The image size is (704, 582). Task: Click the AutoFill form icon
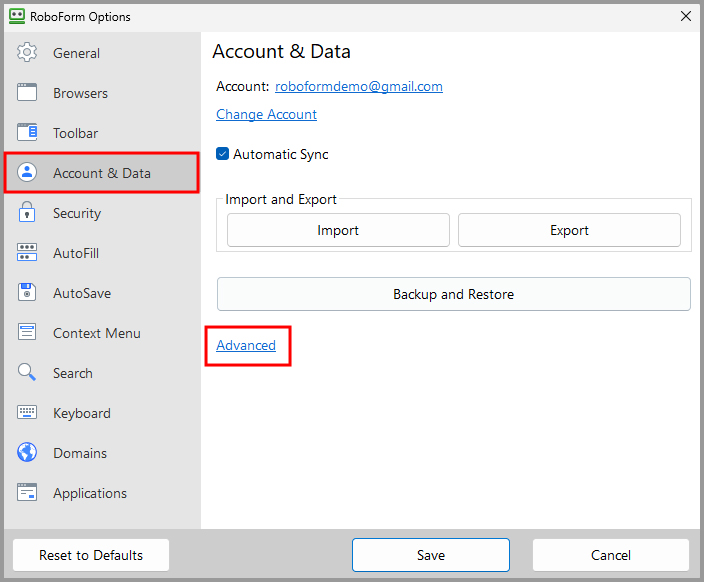27,252
